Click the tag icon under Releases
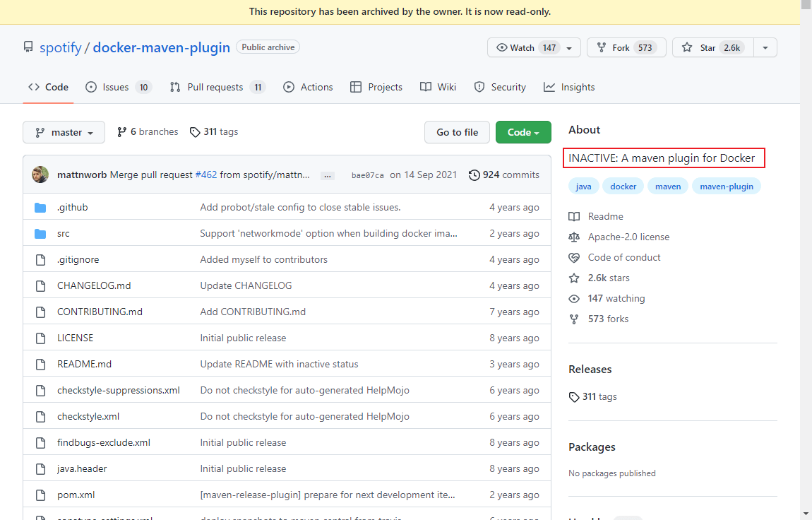Screen dimensions: 812x520 [574, 397]
